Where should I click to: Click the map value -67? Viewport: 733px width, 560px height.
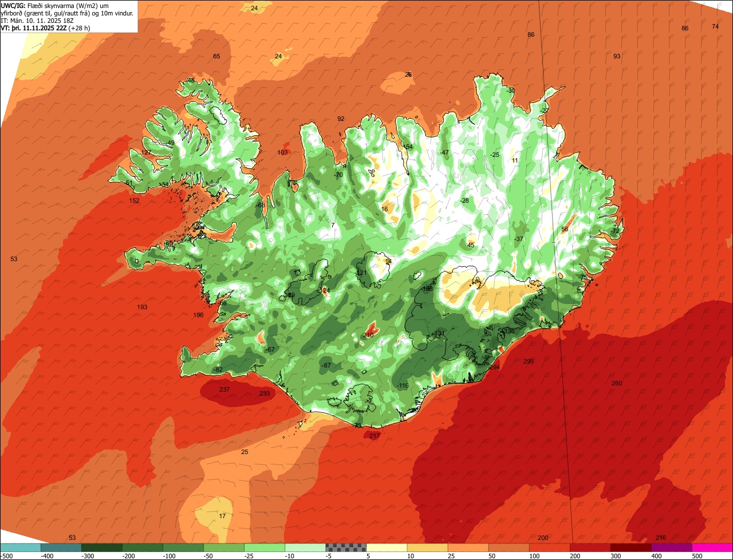pos(270,349)
